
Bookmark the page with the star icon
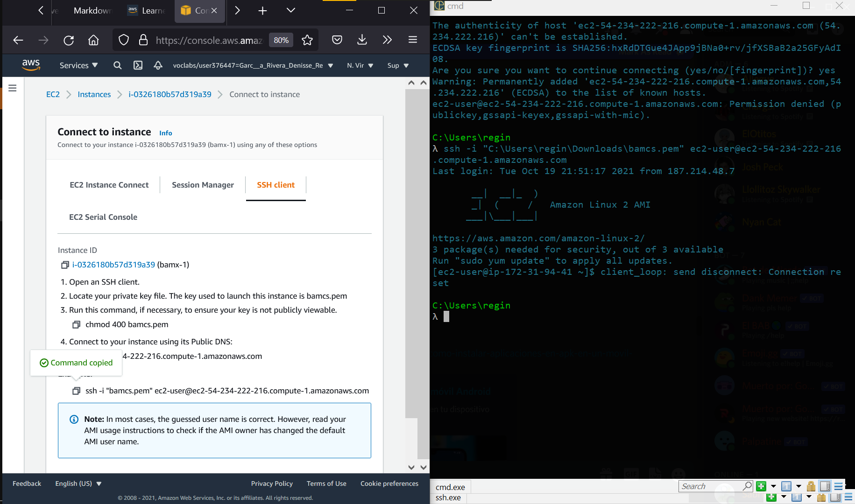coord(307,40)
